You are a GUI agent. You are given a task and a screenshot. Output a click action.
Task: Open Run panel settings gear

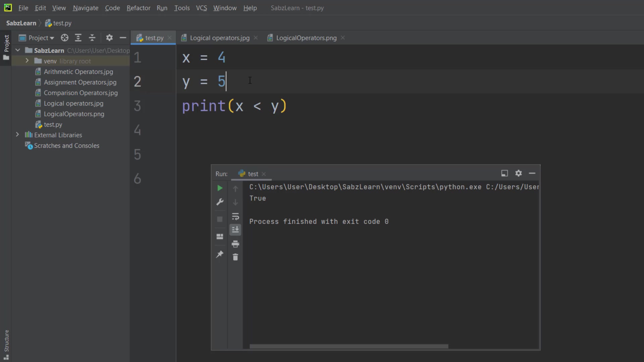[518, 173]
